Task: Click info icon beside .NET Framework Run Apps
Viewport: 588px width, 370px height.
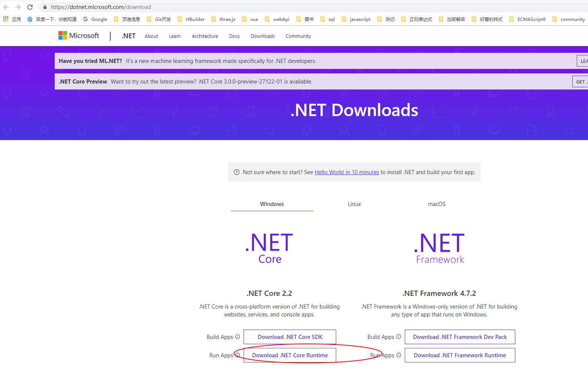Action: 399,355
